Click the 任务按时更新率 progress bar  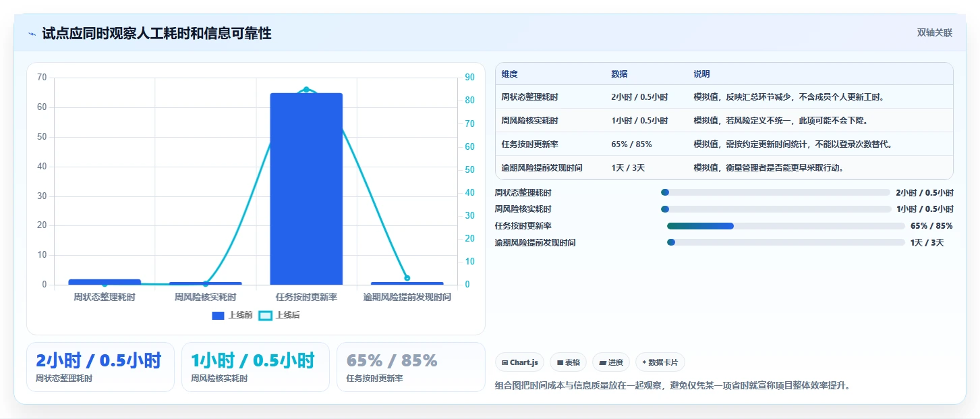pos(786,226)
